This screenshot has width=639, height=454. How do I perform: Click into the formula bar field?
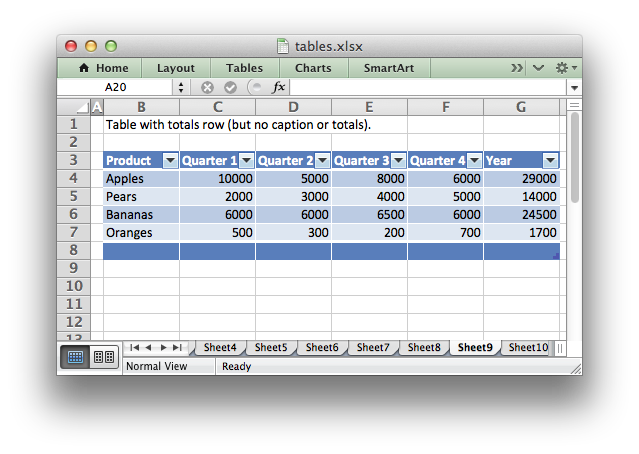[428, 87]
